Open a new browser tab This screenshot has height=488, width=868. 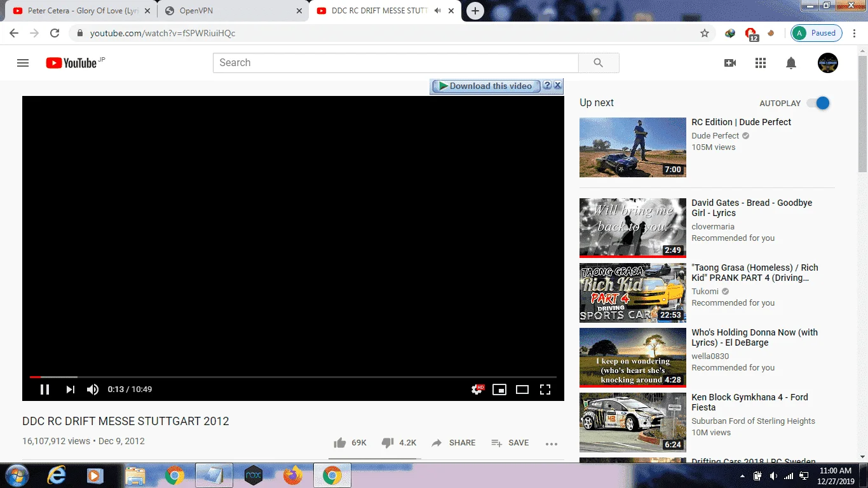475,11
